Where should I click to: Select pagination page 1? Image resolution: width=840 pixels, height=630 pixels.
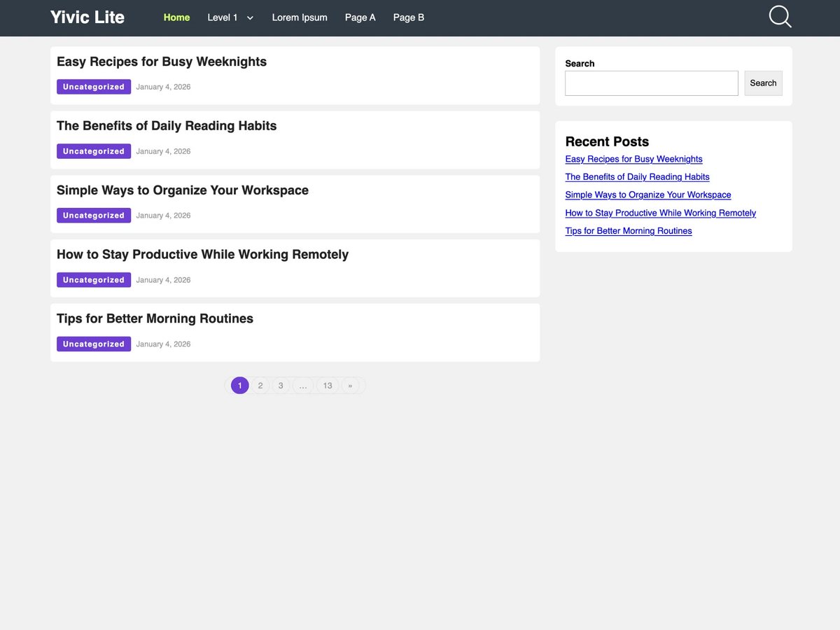coord(240,386)
